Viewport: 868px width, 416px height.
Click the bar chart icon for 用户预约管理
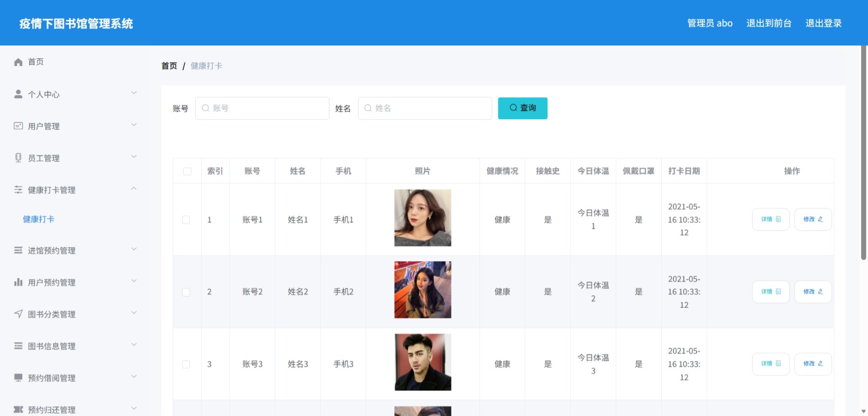[18, 282]
